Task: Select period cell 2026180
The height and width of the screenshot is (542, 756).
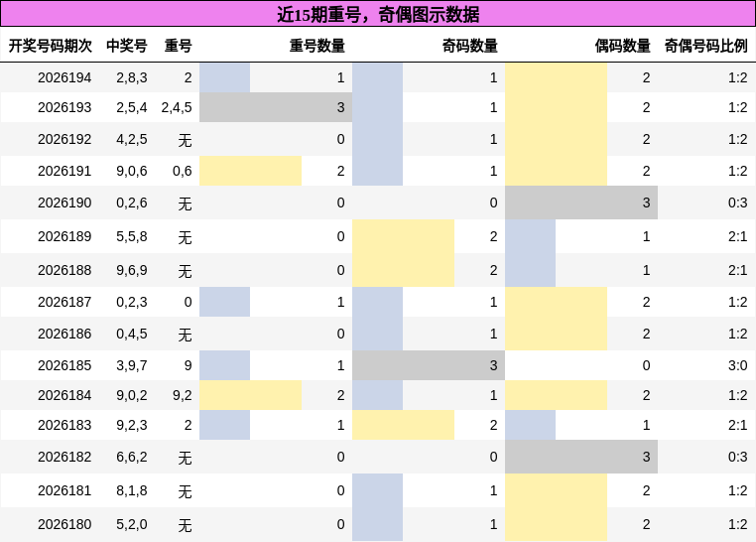Action: tap(64, 524)
